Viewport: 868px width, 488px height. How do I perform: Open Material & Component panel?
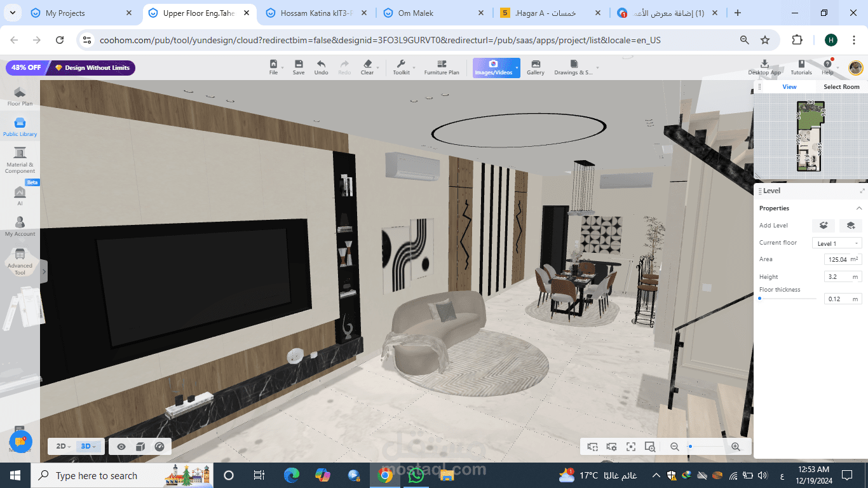20,160
